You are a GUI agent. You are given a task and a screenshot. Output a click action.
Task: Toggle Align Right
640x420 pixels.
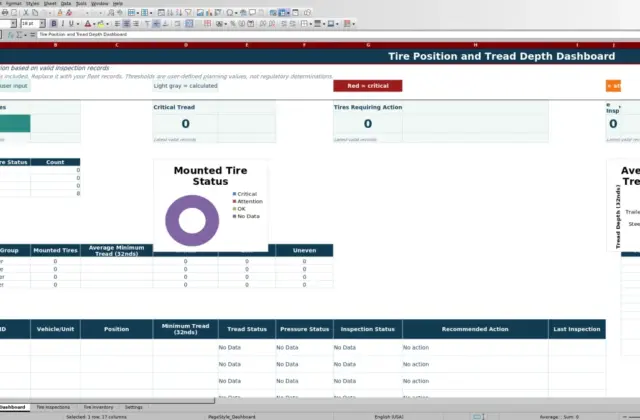[136, 24]
